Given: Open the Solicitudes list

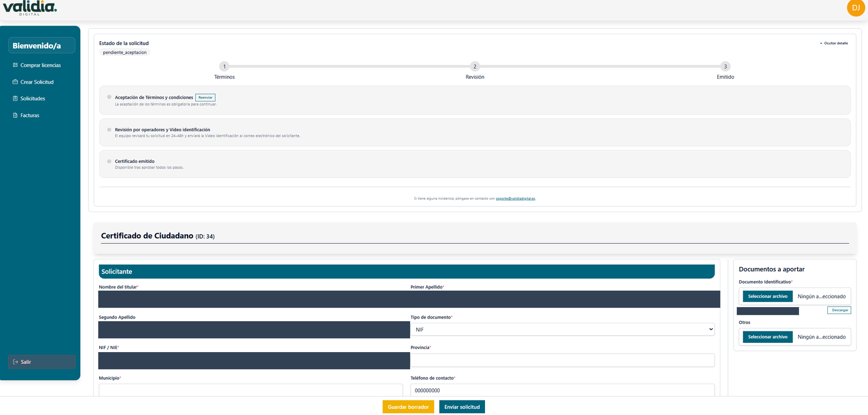Looking at the screenshot, I should 33,99.
